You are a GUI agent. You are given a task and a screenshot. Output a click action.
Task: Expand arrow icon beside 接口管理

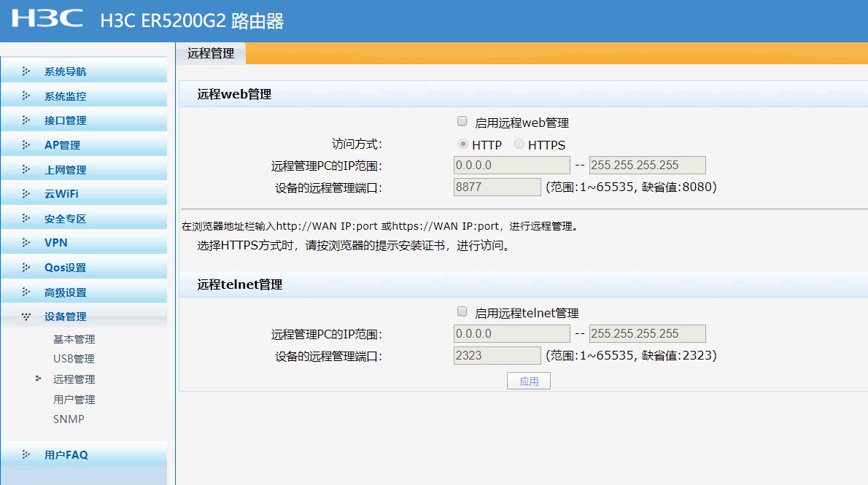click(x=26, y=120)
